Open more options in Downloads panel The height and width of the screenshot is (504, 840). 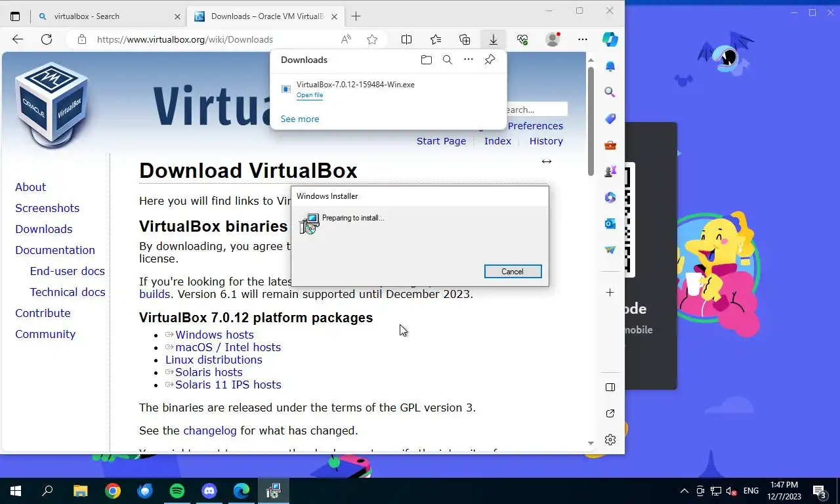click(x=469, y=60)
